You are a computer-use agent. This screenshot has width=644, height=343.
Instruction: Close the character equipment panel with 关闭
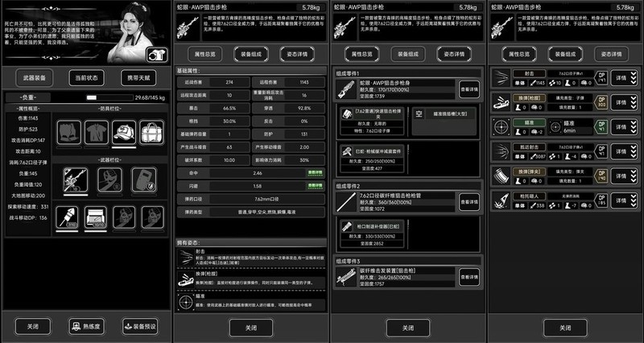click(33, 327)
